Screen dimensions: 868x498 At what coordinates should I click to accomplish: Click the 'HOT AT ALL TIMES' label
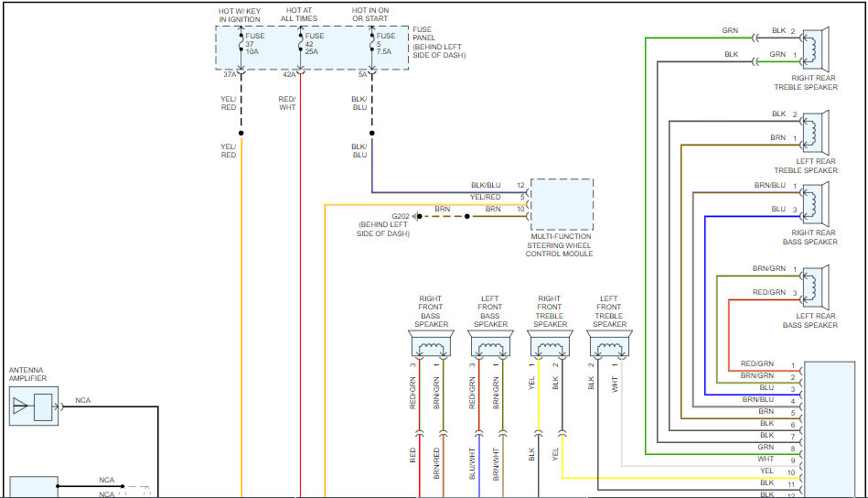point(299,15)
